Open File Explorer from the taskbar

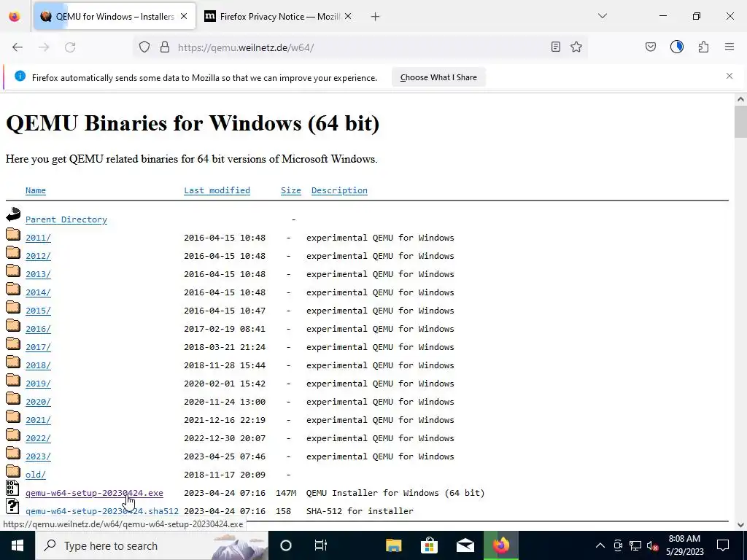393,545
